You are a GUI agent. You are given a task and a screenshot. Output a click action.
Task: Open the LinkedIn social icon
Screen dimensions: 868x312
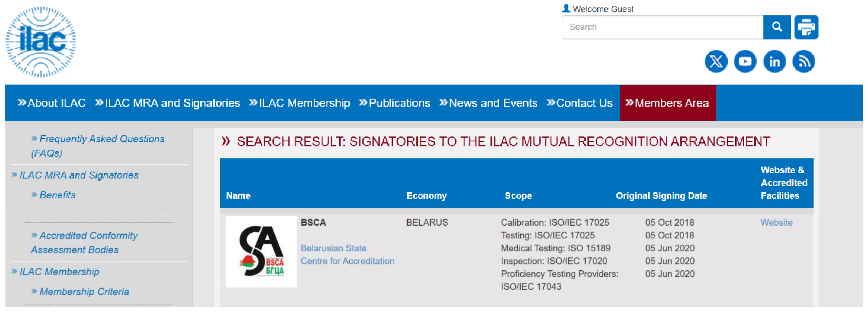point(774,61)
